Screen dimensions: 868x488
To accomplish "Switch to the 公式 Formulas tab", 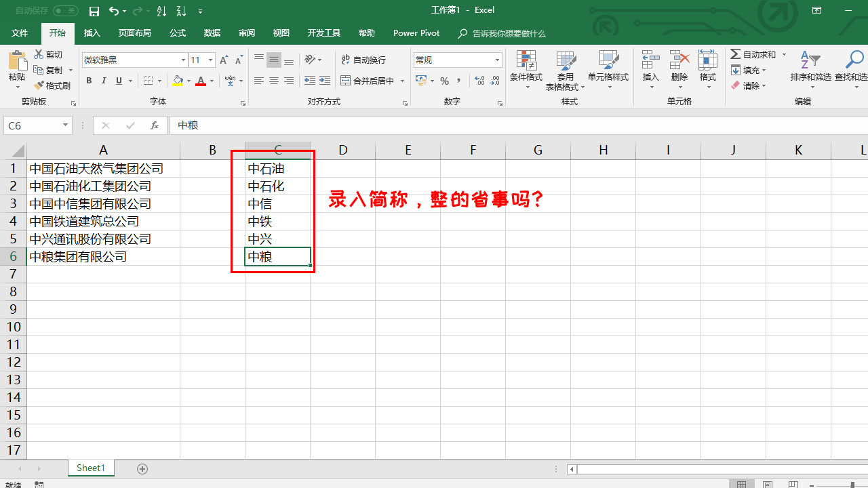I will pos(178,33).
